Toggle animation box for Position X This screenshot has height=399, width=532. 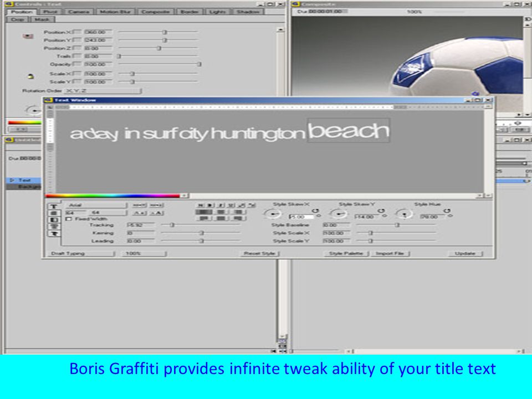pyautogui.click(x=78, y=32)
